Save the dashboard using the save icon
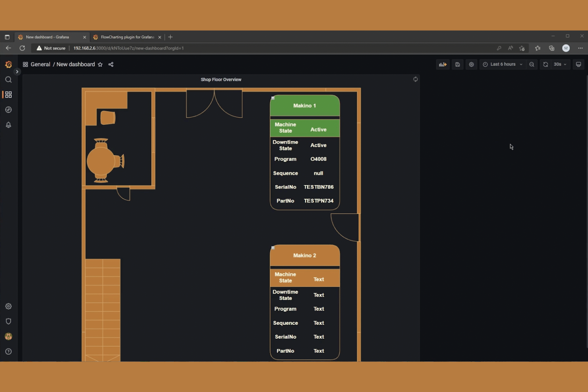 [457, 64]
